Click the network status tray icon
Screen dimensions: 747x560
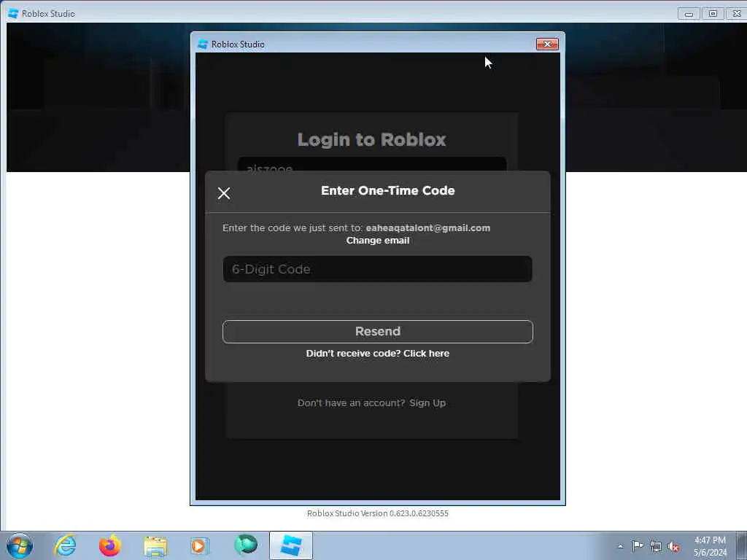click(x=656, y=546)
